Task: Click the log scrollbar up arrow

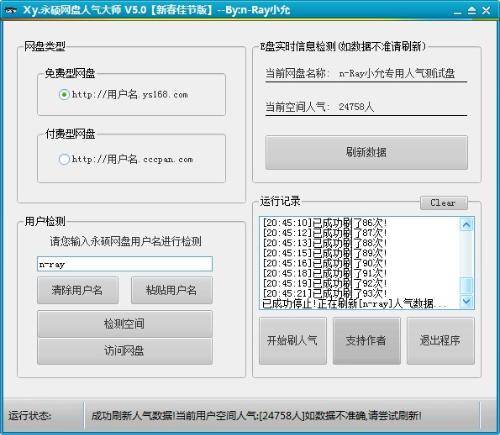Action: (x=467, y=225)
